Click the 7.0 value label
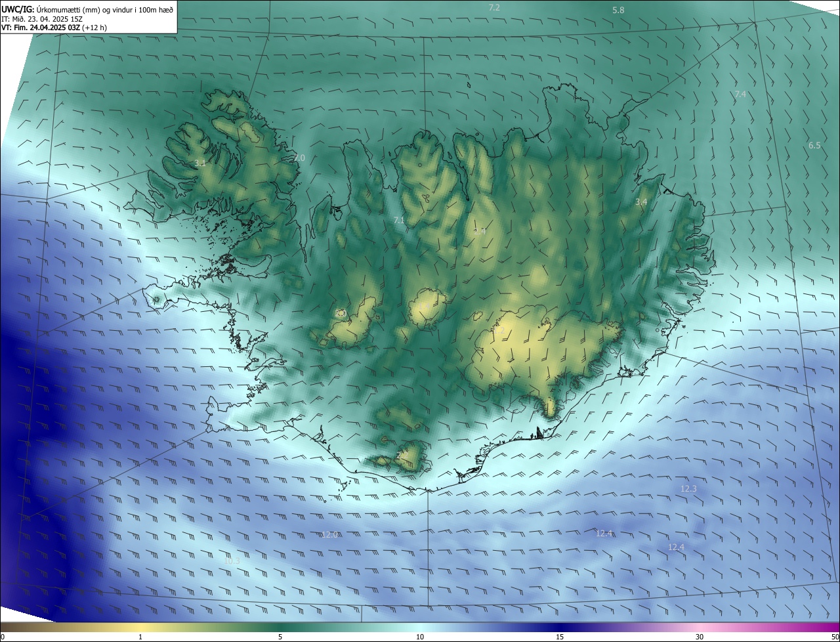Image resolution: width=840 pixels, height=642 pixels. 299,158
